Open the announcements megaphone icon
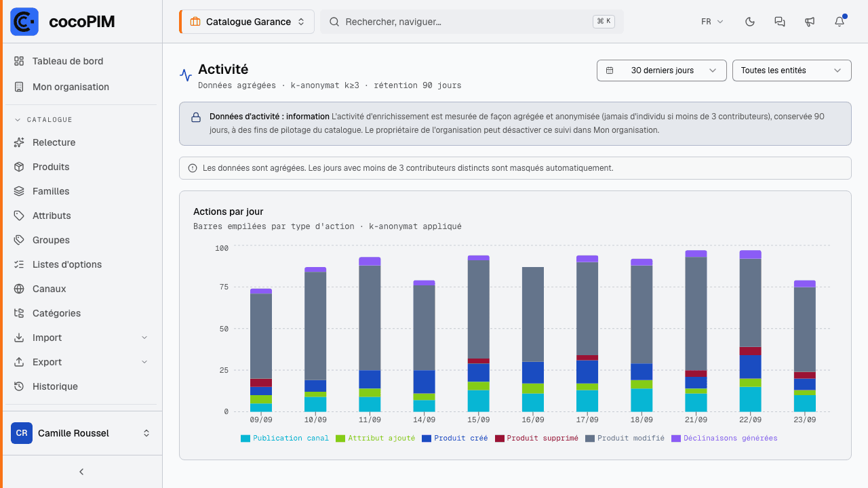868x488 pixels. click(x=810, y=22)
